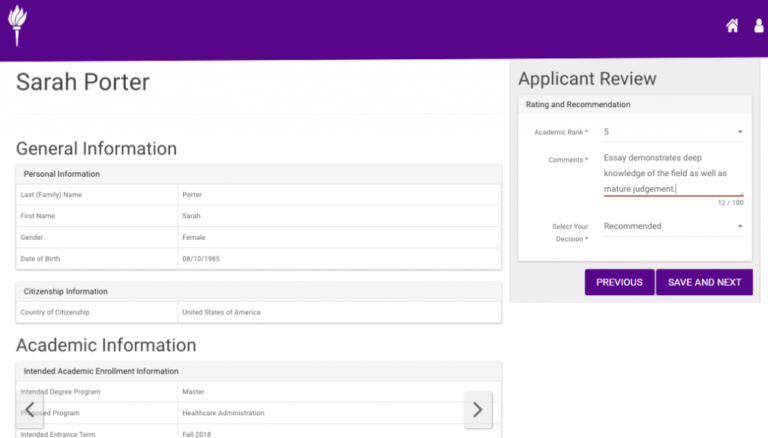Image resolution: width=768 pixels, height=438 pixels.
Task: Select the Last Name value Porter
Action: point(192,194)
